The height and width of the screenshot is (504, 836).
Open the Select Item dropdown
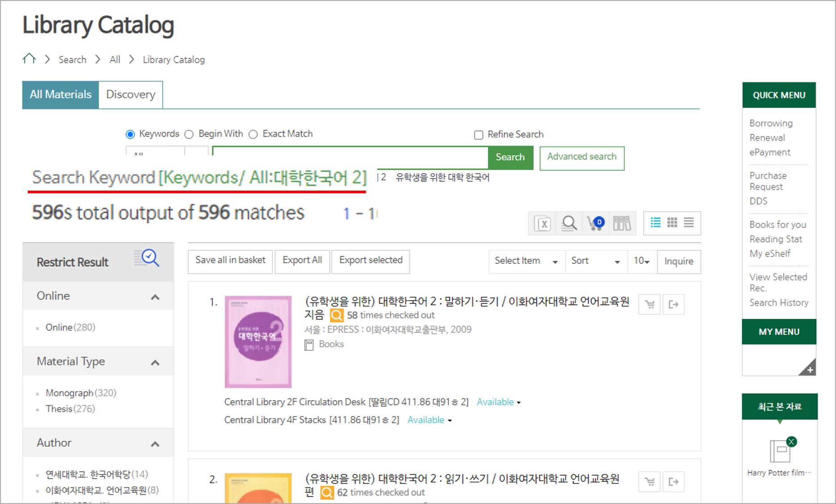pyautogui.click(x=527, y=261)
